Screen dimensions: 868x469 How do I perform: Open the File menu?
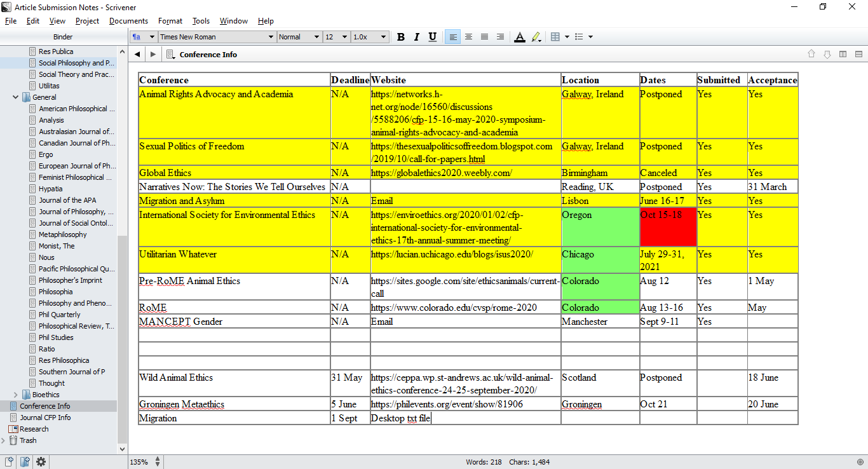click(11, 21)
